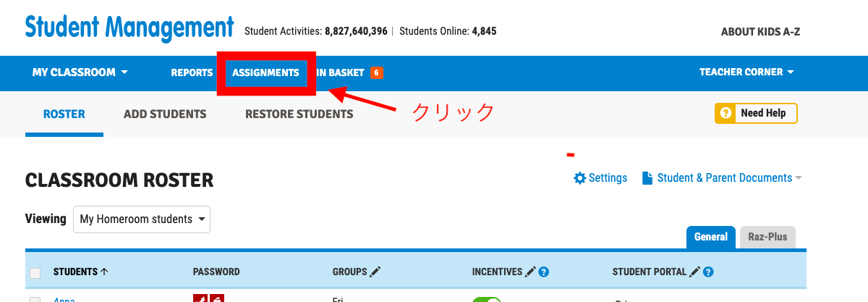Check the select-all students checkbox in header
Image resolution: width=868 pixels, height=302 pixels.
(35, 273)
